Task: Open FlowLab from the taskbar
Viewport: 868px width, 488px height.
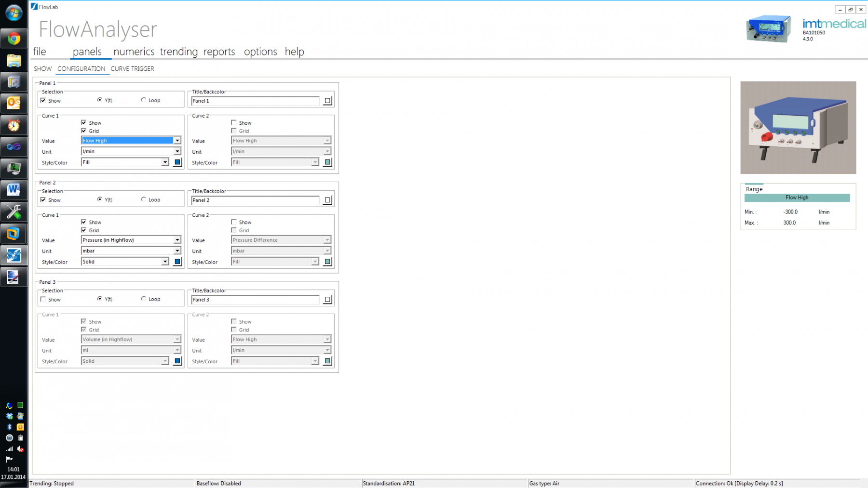Action: [14, 254]
